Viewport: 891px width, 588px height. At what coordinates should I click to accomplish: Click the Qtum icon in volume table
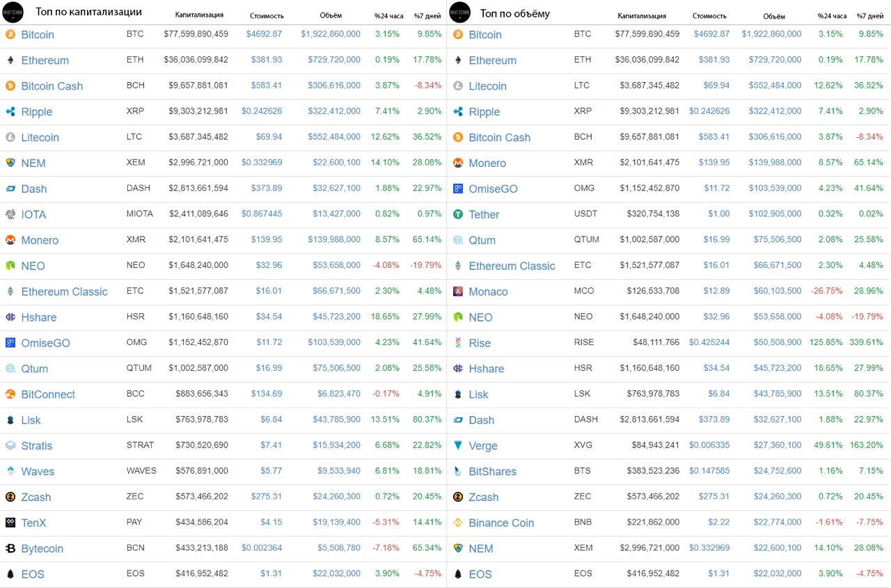[x=458, y=240]
